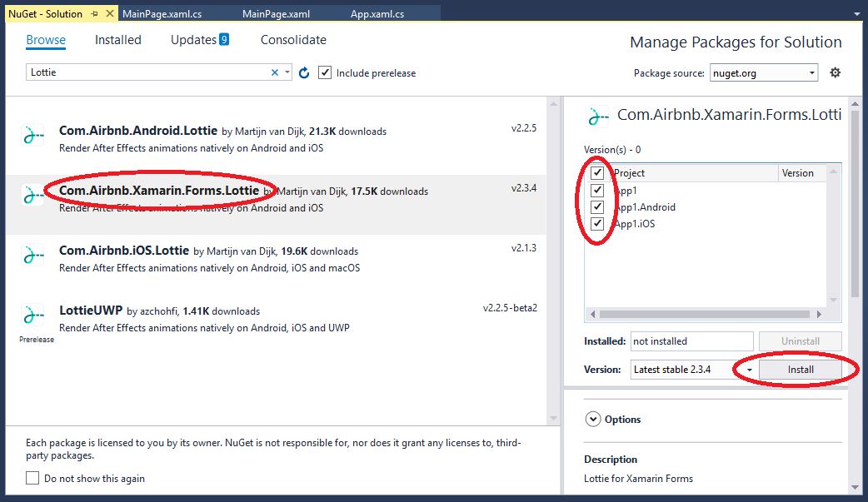Switch to Installed tab
Image resolution: width=868 pixels, height=502 pixels.
[118, 40]
